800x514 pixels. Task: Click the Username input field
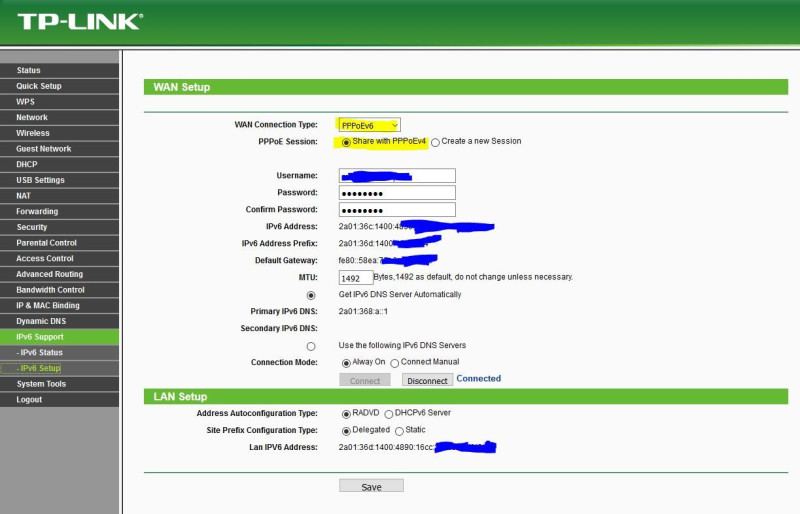(397, 176)
